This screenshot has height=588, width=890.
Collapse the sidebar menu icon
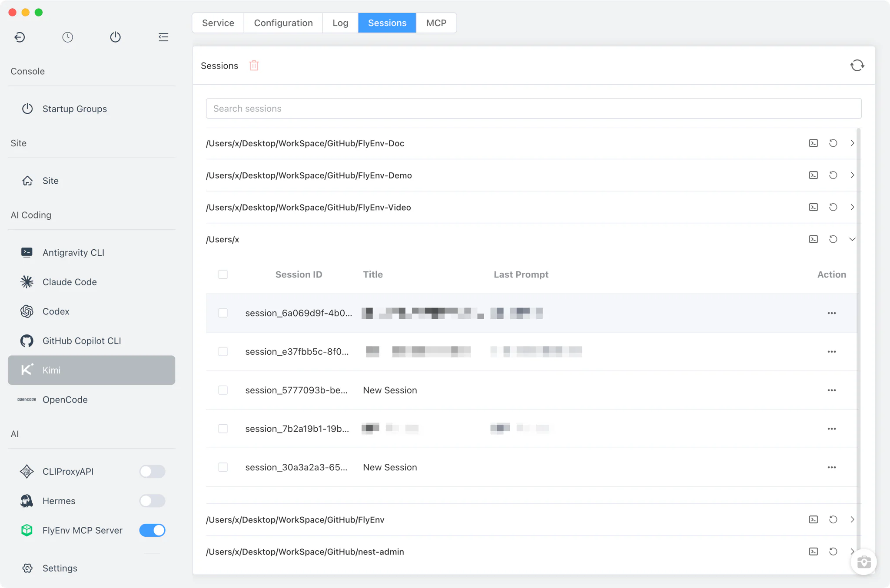click(163, 37)
